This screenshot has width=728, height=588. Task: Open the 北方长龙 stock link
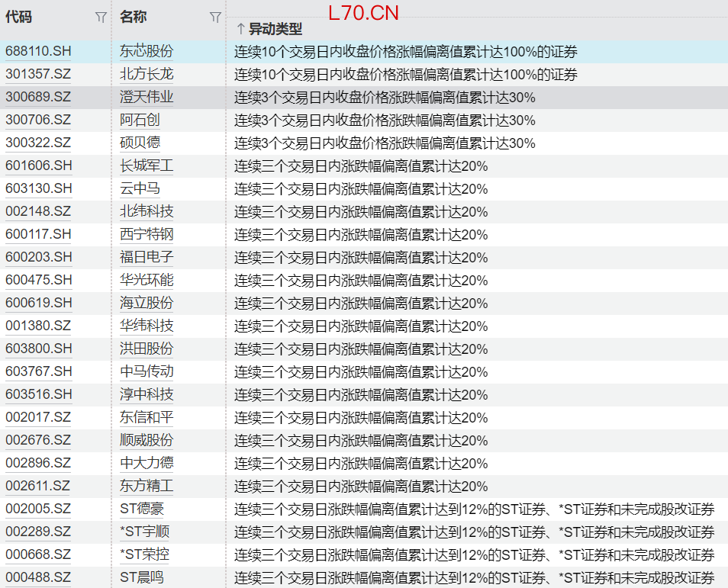tap(147, 75)
